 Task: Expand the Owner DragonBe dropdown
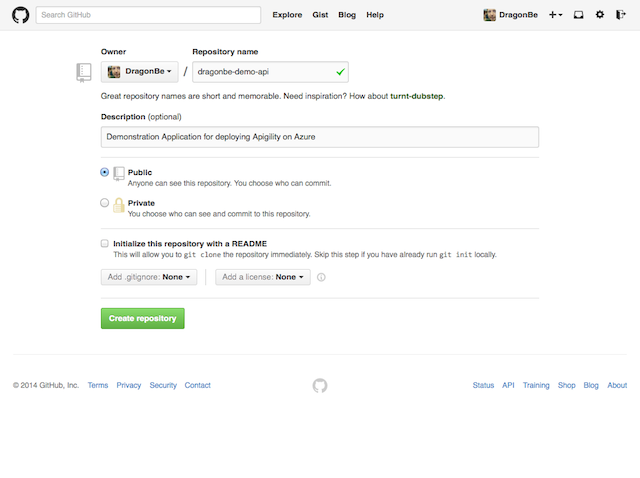(x=140, y=72)
